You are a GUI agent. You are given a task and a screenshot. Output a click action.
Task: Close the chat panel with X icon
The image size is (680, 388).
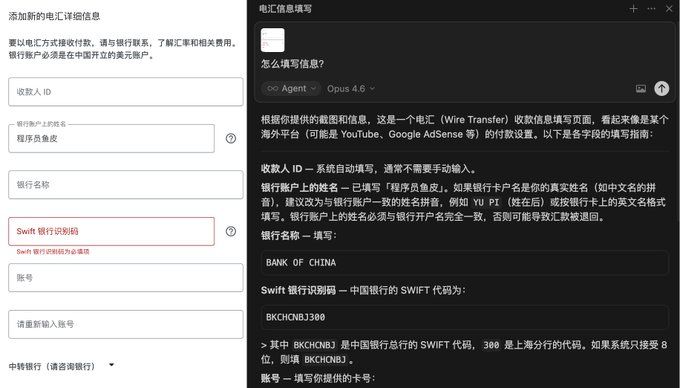pos(669,9)
